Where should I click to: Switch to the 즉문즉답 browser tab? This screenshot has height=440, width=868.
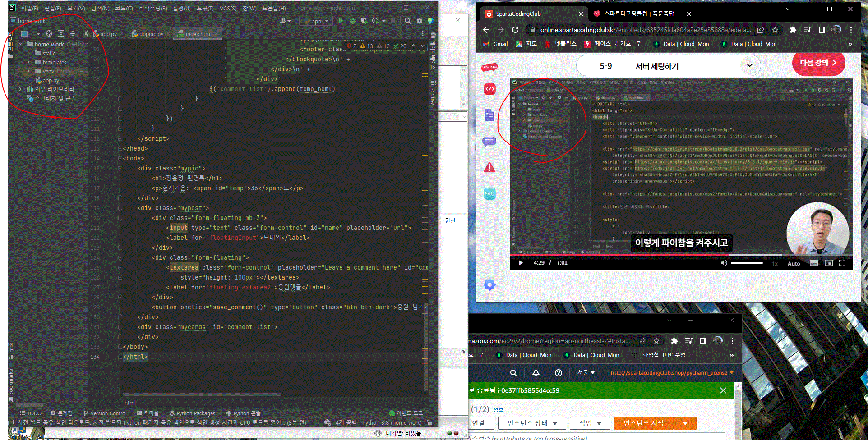(x=639, y=14)
